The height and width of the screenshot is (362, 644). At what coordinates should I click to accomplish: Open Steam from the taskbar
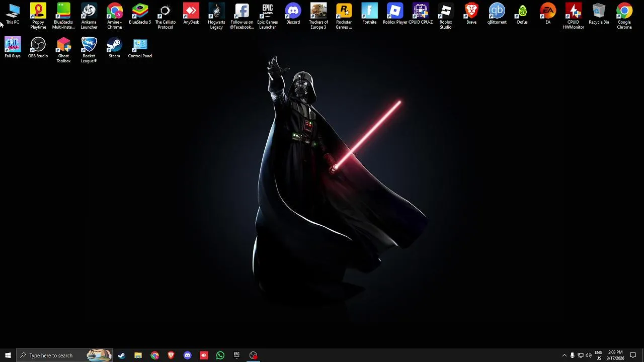pos(121,355)
